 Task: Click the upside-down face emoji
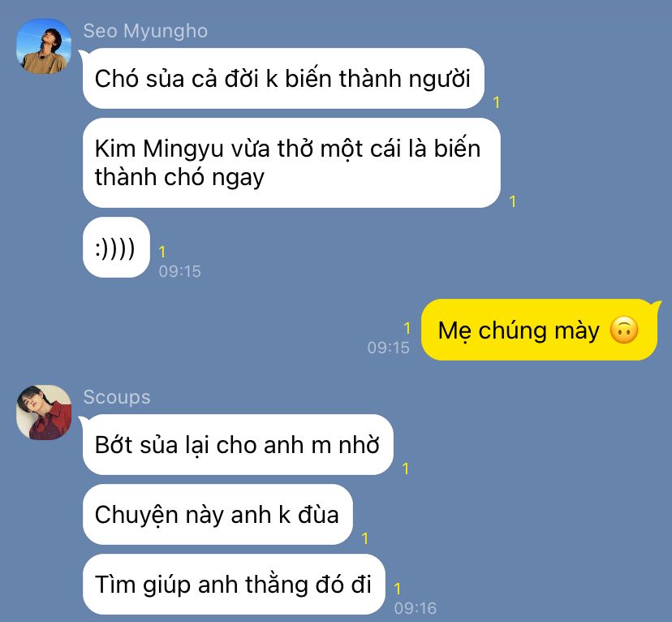coord(624,330)
